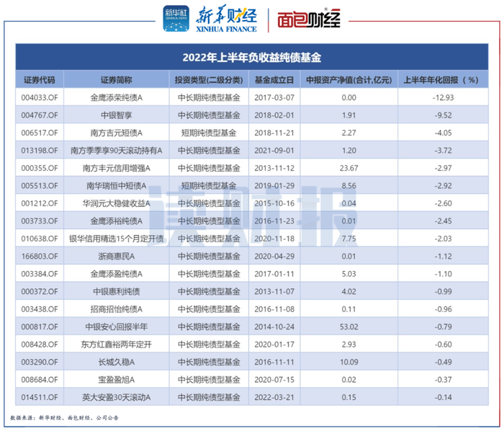This screenshot has height=431, width=504.
Task: Click the 中报资产净值(合计,亿元) column header
Action: click(x=348, y=80)
